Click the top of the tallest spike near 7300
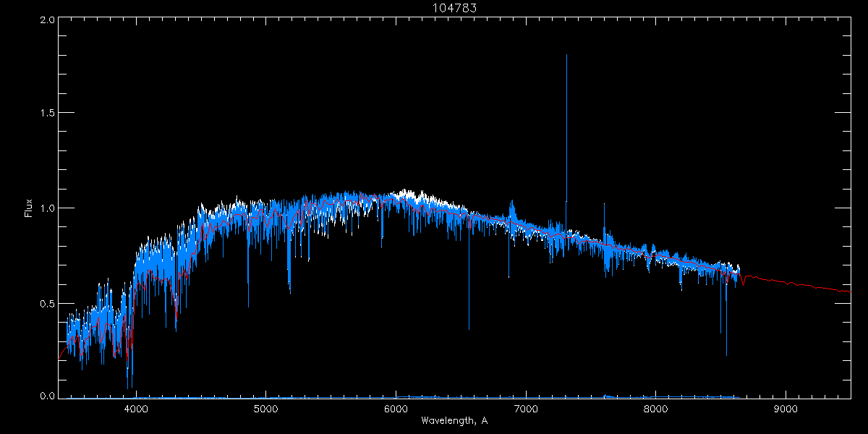The image size is (868, 434). 566,55
